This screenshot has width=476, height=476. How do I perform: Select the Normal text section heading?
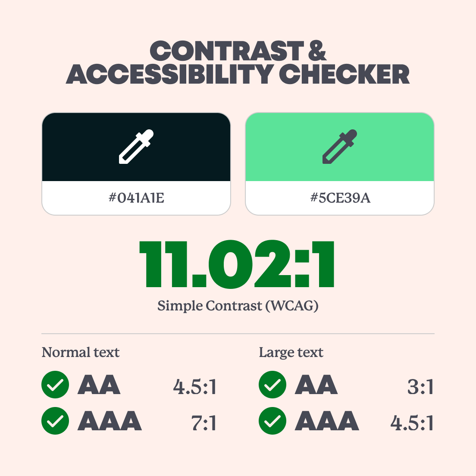click(x=81, y=353)
